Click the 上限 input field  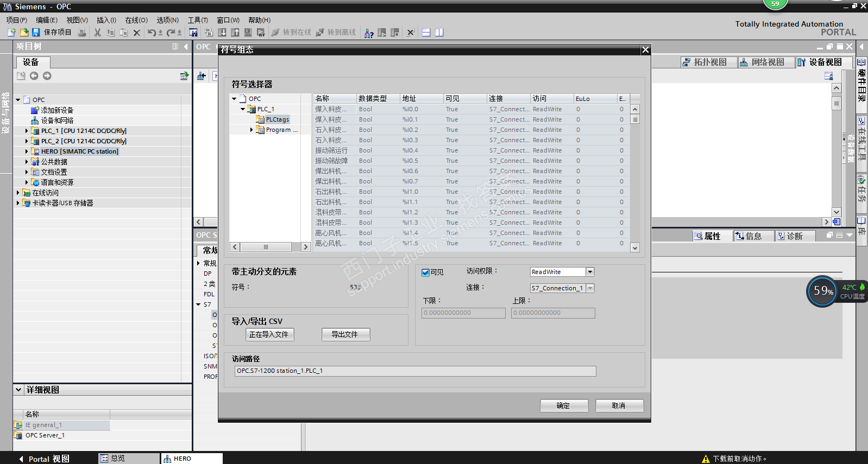[553, 313]
